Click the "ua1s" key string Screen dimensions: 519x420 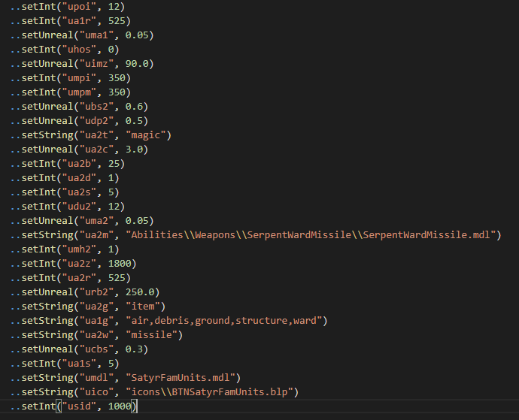(x=79, y=364)
